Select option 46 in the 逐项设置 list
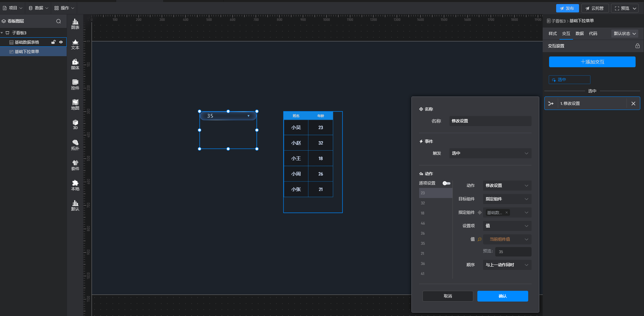 point(436,223)
